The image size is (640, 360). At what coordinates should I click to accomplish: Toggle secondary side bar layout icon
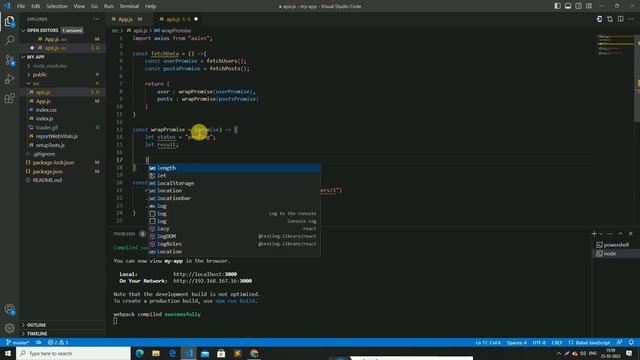point(578,6)
